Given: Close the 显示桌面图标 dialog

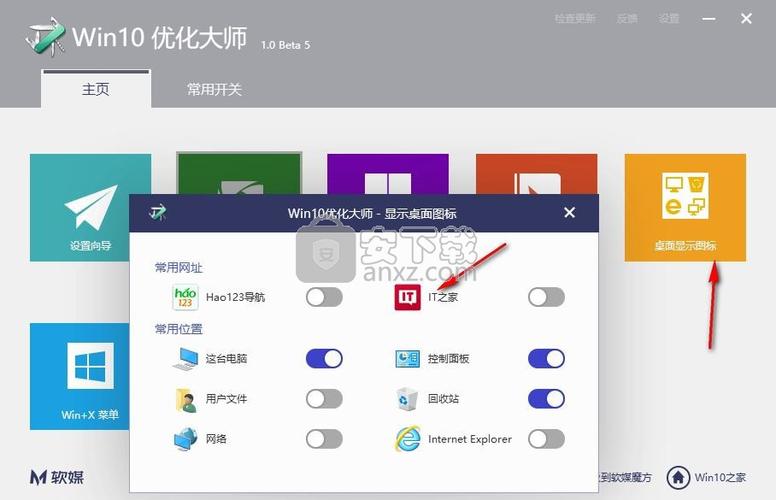Looking at the screenshot, I should 570,212.
